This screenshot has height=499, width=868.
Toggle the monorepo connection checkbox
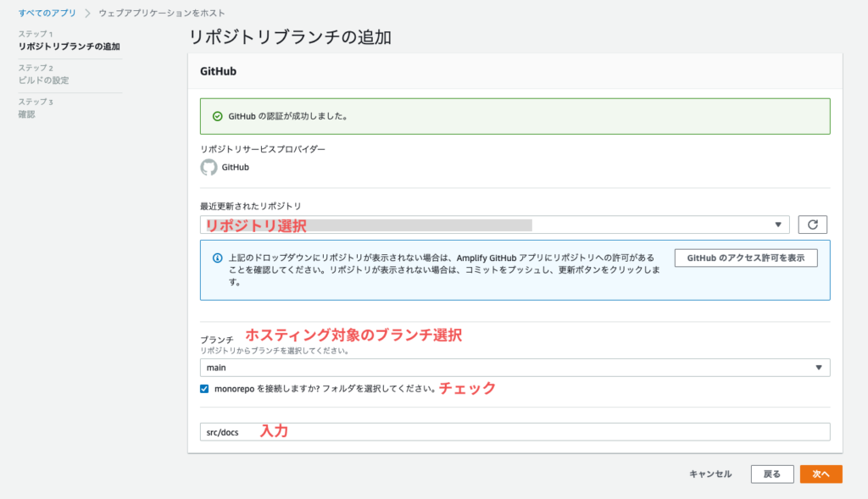(204, 389)
